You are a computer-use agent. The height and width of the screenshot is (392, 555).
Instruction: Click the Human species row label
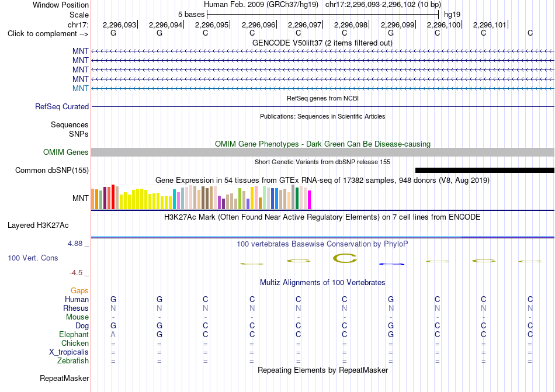tap(77, 299)
